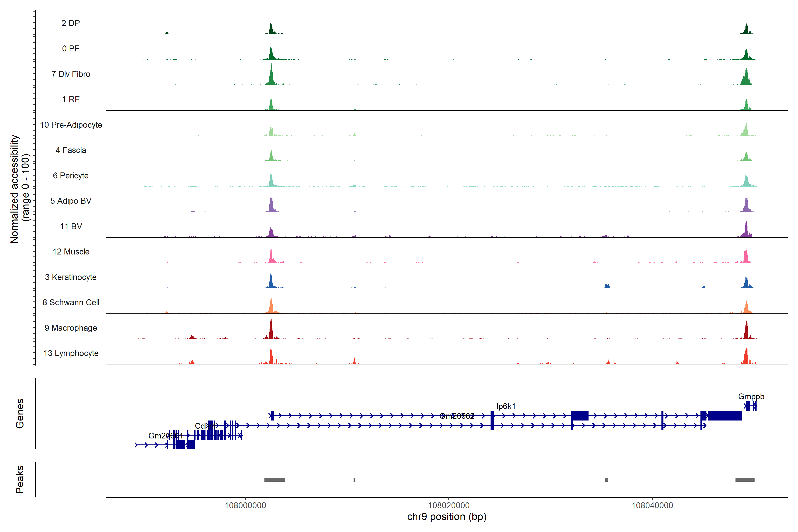798x532 pixels.
Task: Click the 108000000 axis tick label
Action: click(245, 506)
